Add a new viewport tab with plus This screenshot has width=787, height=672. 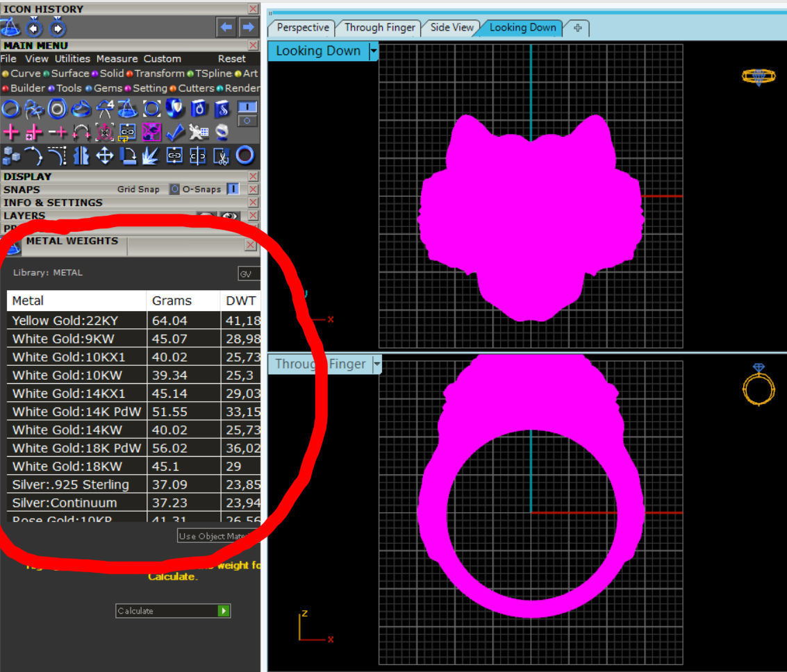point(578,28)
